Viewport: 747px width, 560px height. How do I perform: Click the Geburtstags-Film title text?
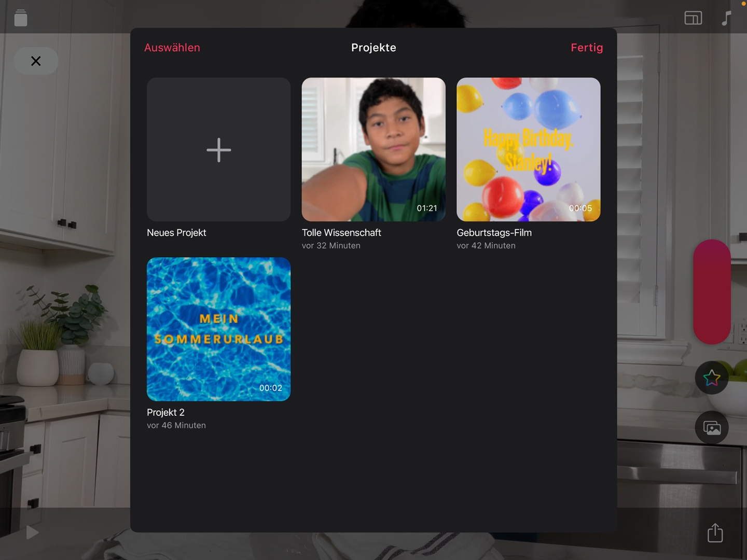point(494,233)
